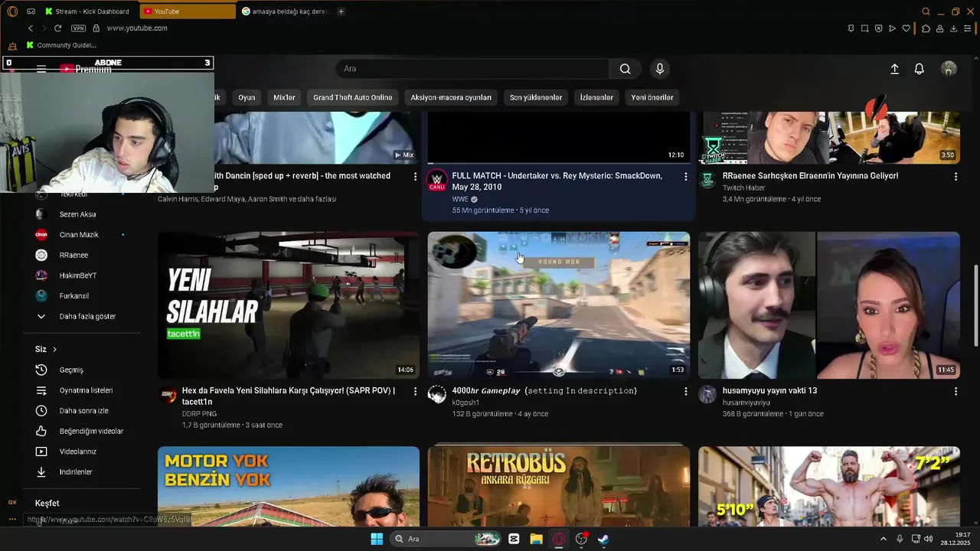The height and width of the screenshot is (551, 980).
Task: Click the Opera GX logo menu
Action: tap(12, 11)
